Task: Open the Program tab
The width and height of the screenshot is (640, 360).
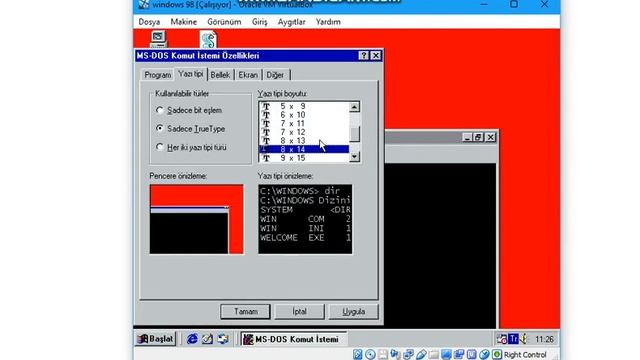Action: 158,75
